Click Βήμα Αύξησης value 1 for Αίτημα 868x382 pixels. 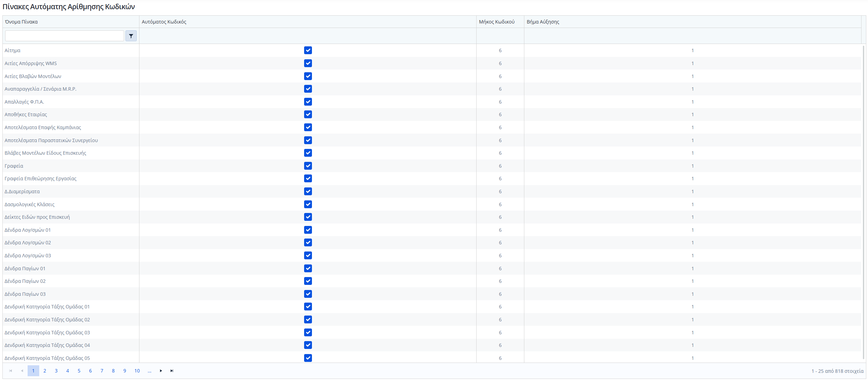click(x=692, y=50)
